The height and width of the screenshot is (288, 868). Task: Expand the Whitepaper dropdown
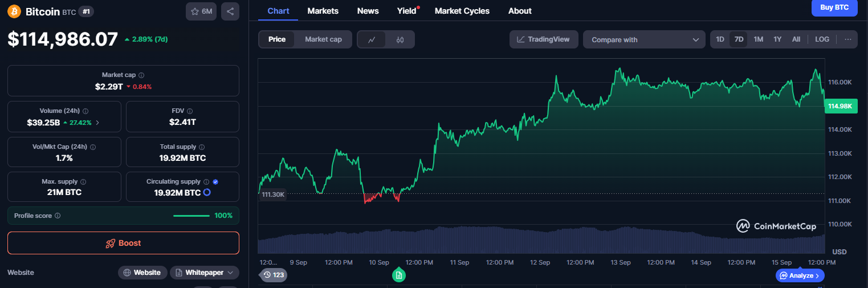point(205,273)
